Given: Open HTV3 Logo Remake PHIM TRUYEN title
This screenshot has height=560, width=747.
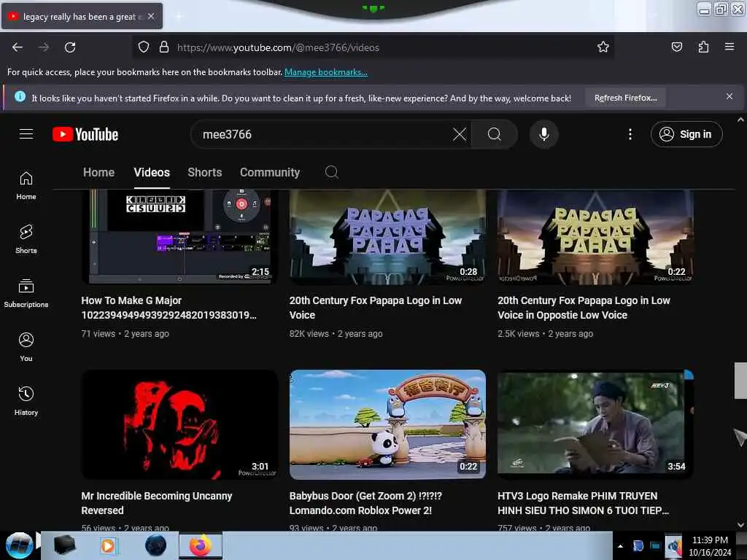Looking at the screenshot, I should (583, 503).
